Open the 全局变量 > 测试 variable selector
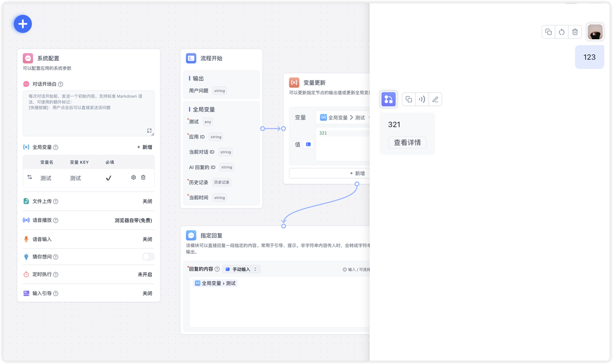The width and height of the screenshot is (613, 364). click(x=344, y=117)
